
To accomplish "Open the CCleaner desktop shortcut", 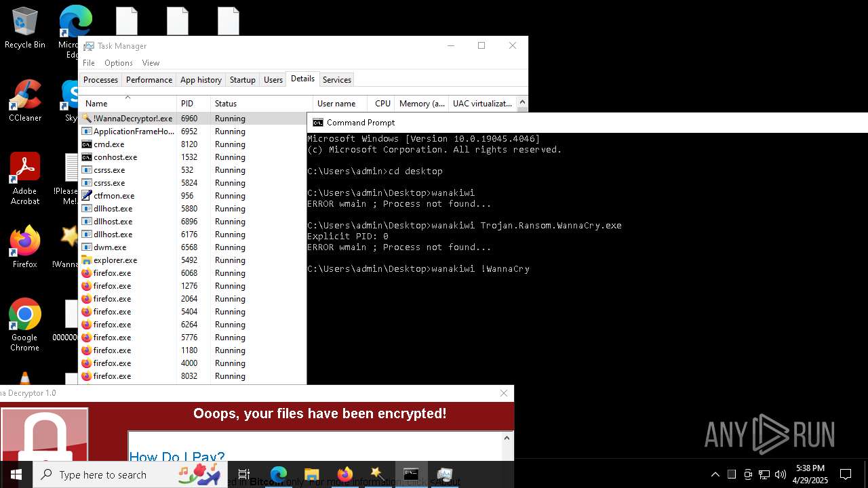I will [25, 100].
